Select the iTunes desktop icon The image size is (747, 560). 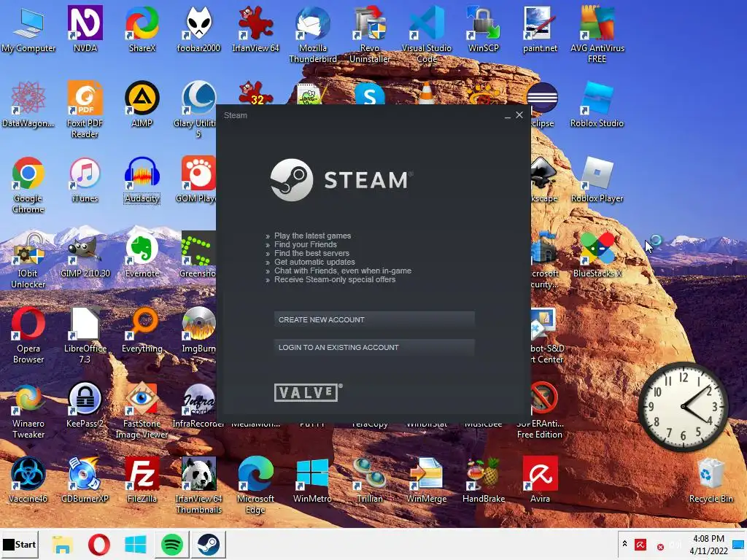(x=85, y=181)
